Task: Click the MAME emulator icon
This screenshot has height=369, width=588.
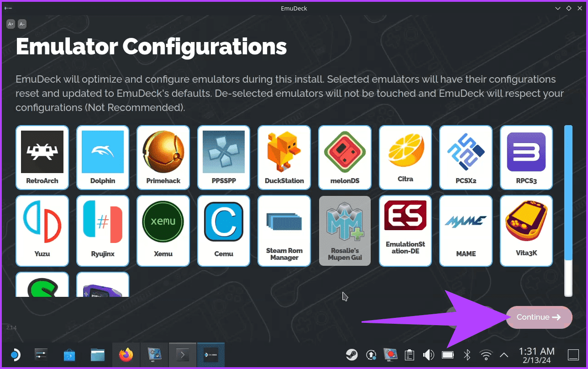Action: point(466,221)
